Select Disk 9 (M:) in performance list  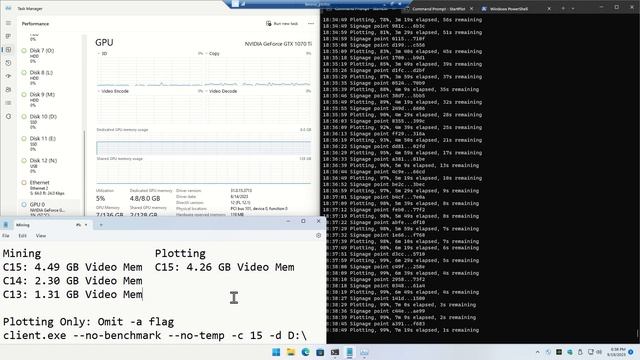(50, 99)
